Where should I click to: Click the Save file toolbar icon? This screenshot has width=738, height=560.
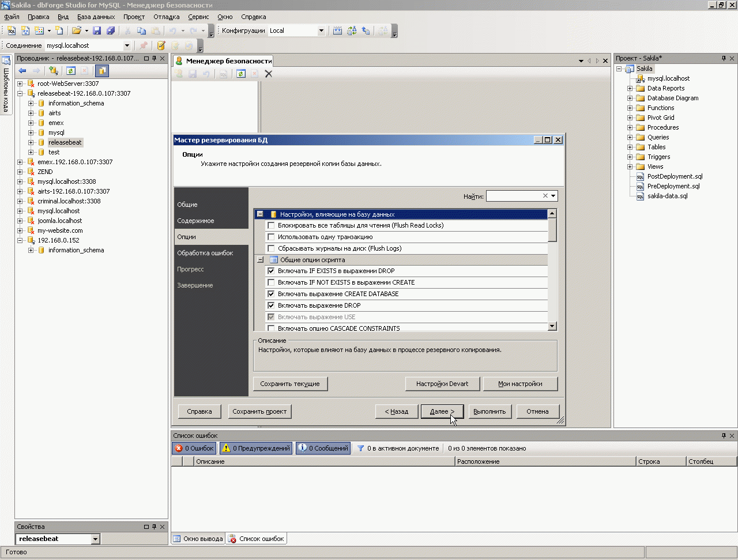(x=97, y=31)
